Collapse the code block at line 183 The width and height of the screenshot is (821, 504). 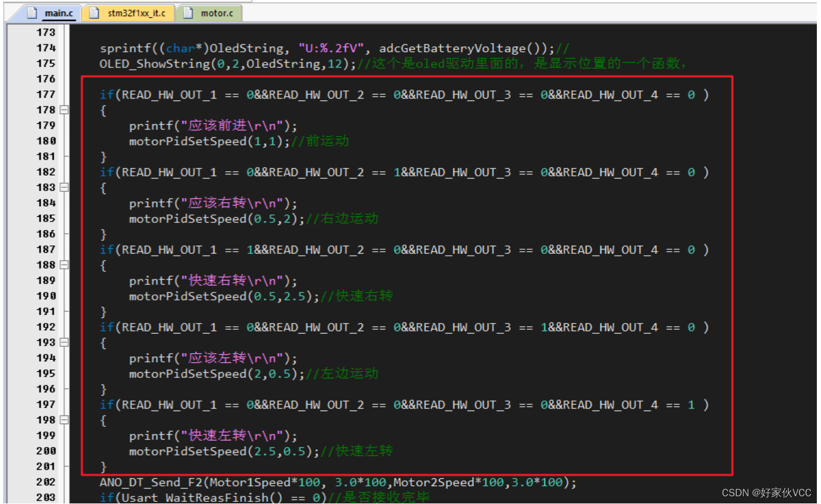[x=64, y=187]
